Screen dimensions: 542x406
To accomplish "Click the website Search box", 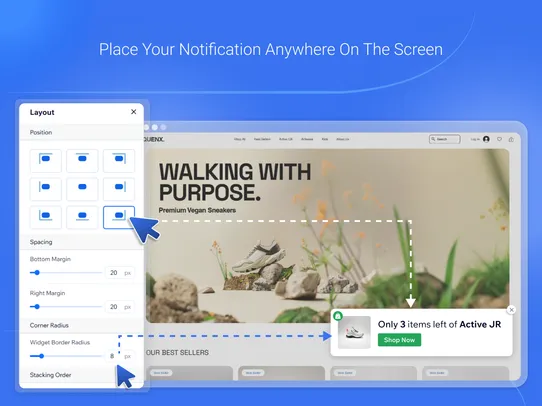I will [445, 139].
